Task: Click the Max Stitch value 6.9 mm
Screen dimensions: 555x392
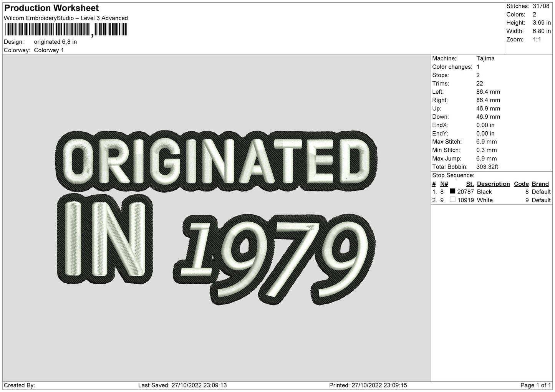Action: coord(486,142)
